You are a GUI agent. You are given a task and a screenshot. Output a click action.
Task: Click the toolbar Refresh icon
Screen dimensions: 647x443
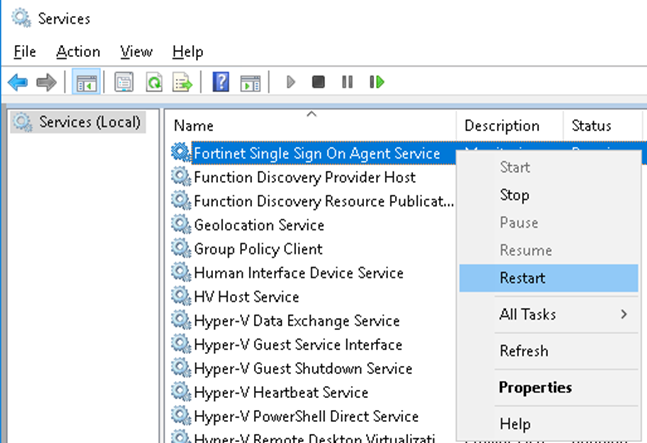coord(153,82)
